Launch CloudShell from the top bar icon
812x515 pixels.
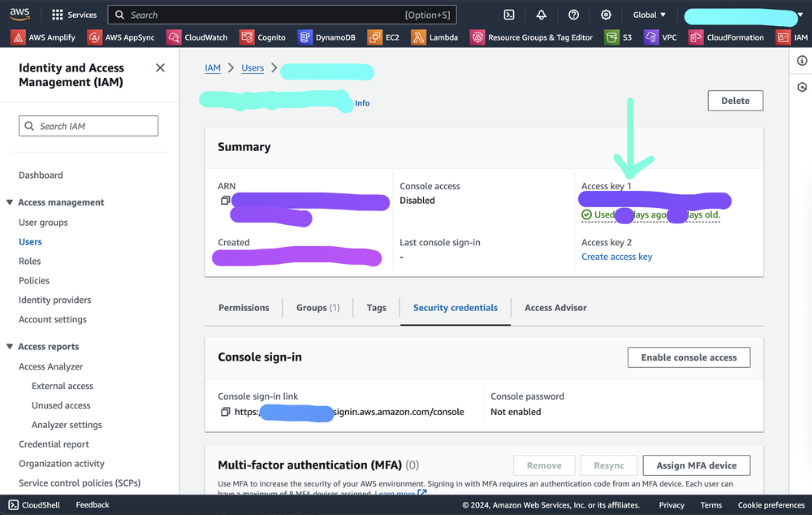[x=509, y=15]
